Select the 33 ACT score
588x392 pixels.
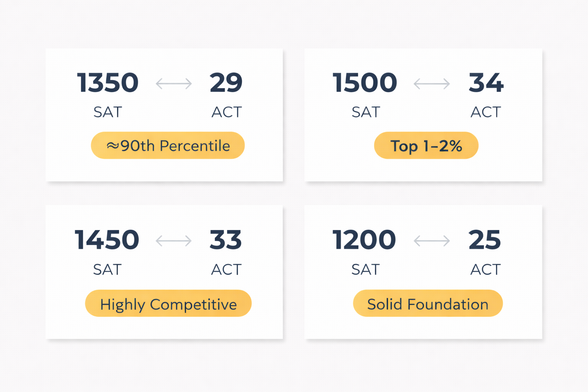[225, 240]
